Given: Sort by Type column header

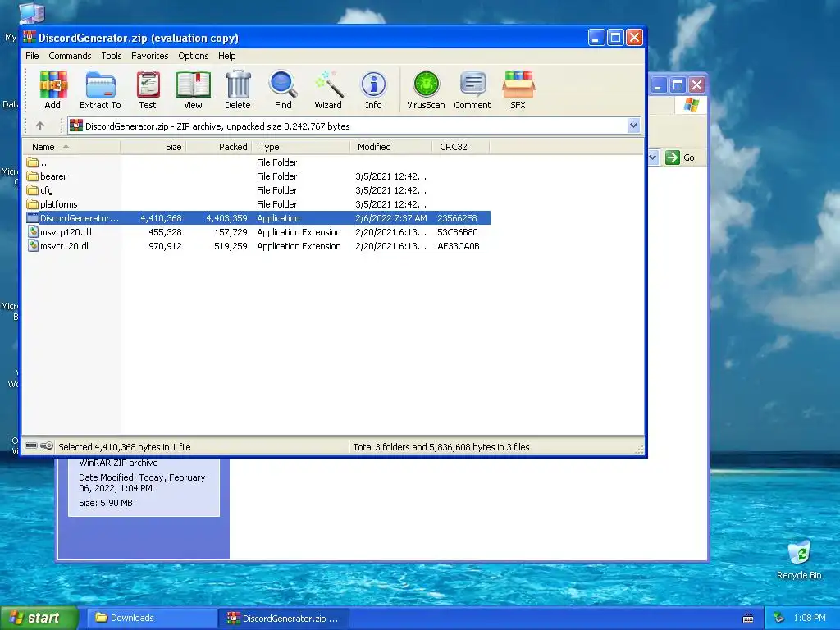Looking at the screenshot, I should coord(301,147).
